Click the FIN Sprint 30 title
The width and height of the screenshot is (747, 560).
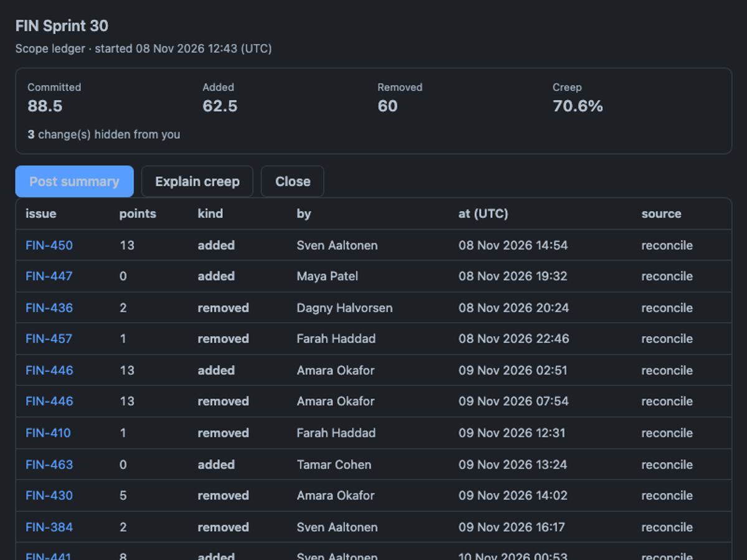point(62,26)
